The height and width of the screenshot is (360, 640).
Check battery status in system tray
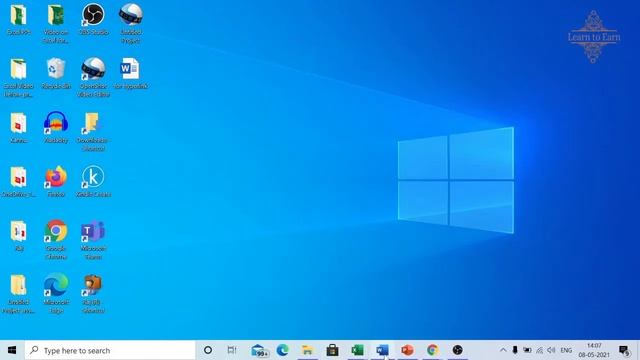(527, 350)
